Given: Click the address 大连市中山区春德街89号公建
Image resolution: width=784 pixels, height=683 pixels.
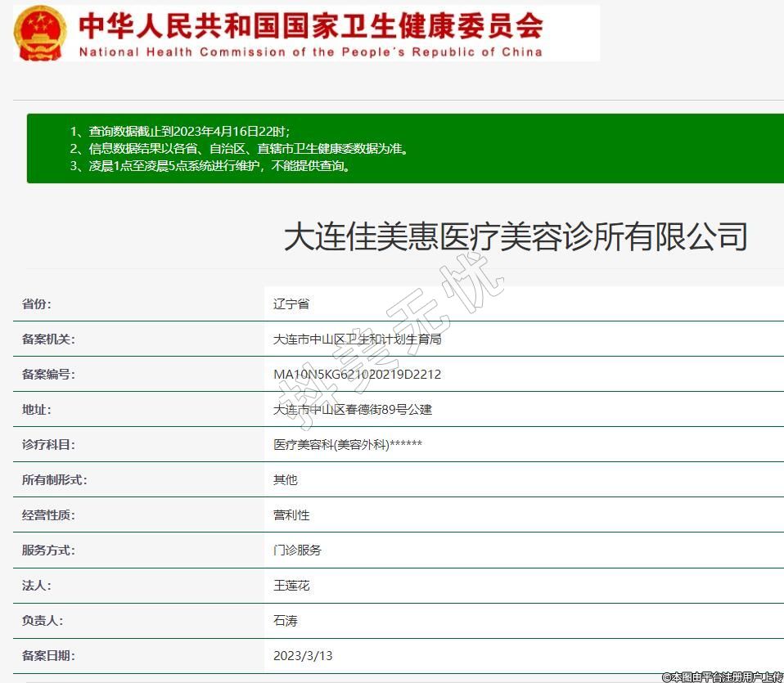Looking at the screenshot, I should pos(352,410).
